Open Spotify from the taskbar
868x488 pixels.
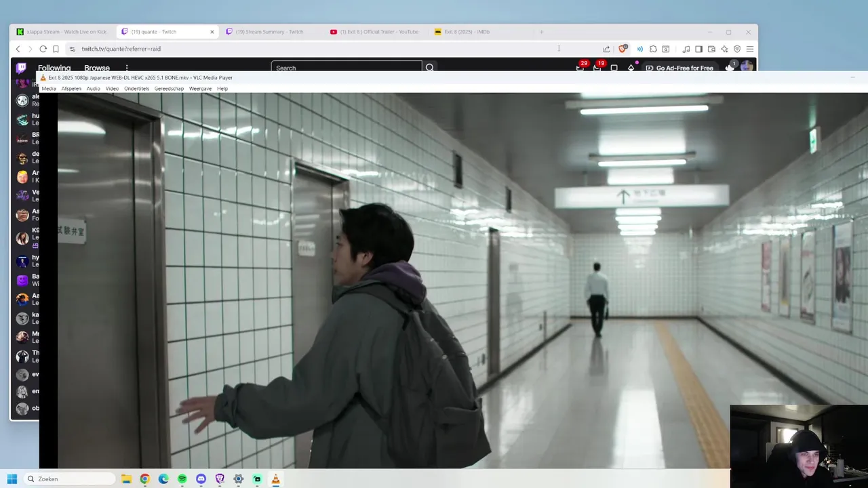182,479
